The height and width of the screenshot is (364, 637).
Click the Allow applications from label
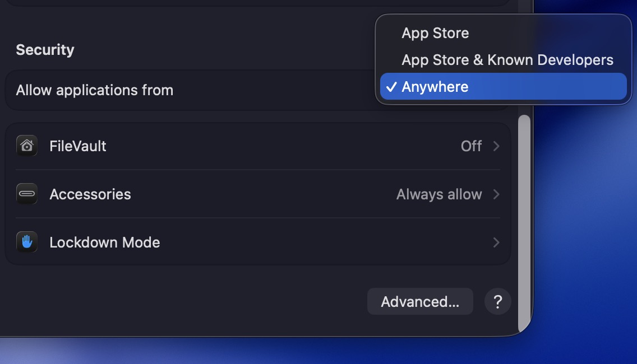[95, 90]
